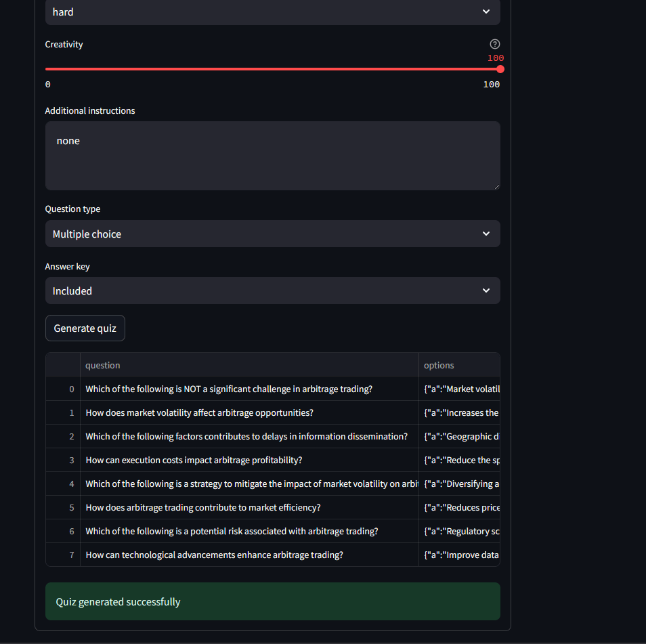The height and width of the screenshot is (644, 646).
Task: Click the Creativity slider handle at 100
Action: 500,69
